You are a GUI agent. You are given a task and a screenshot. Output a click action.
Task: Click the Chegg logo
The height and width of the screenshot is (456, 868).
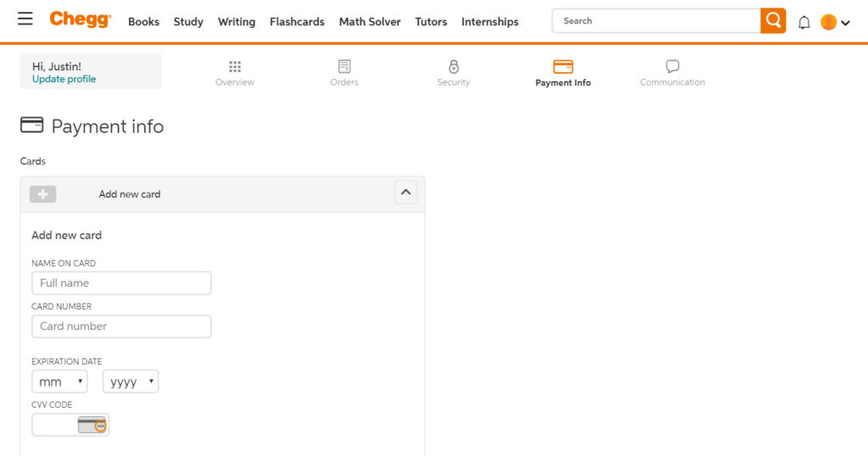tap(80, 19)
